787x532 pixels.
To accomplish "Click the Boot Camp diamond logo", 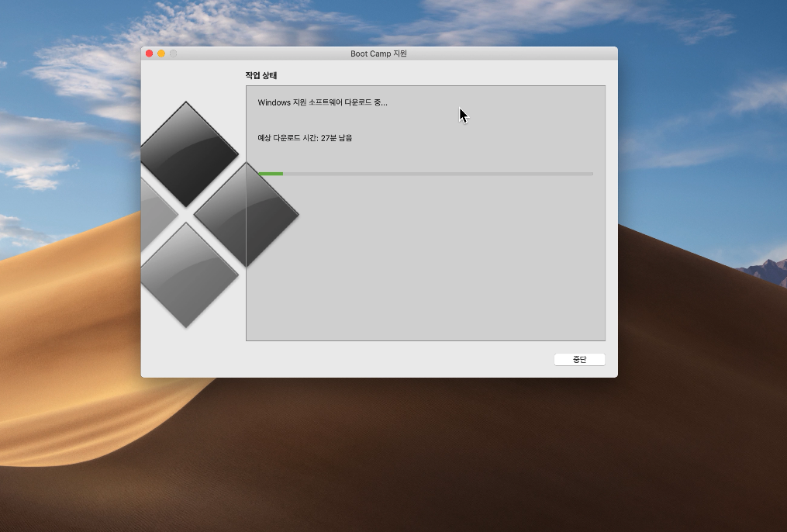I will pyautogui.click(x=220, y=214).
